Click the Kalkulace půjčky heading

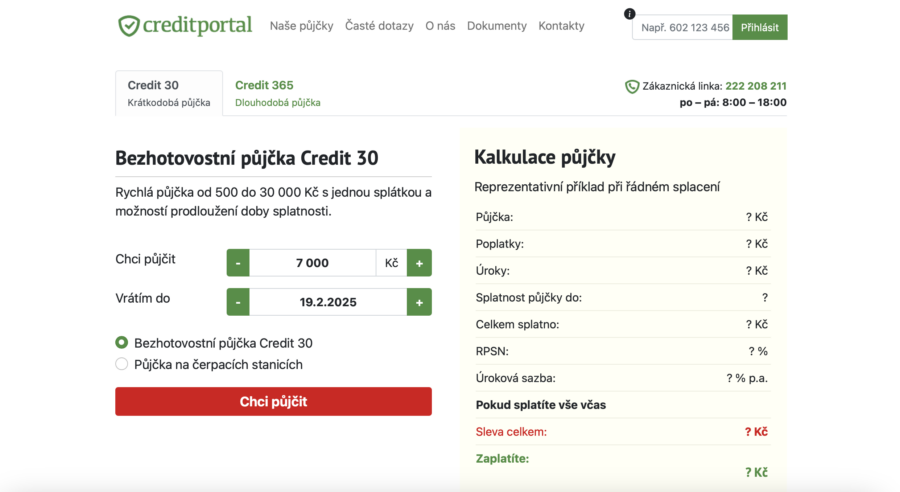(545, 157)
